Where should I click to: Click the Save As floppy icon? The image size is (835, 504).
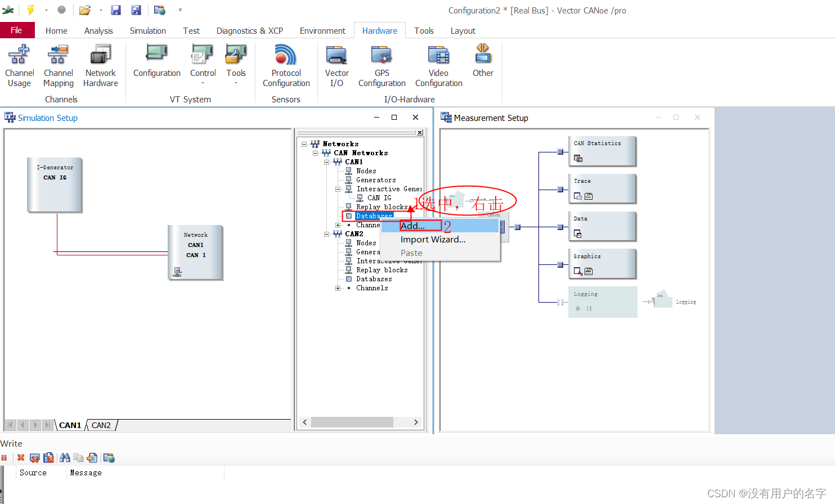coord(136,10)
